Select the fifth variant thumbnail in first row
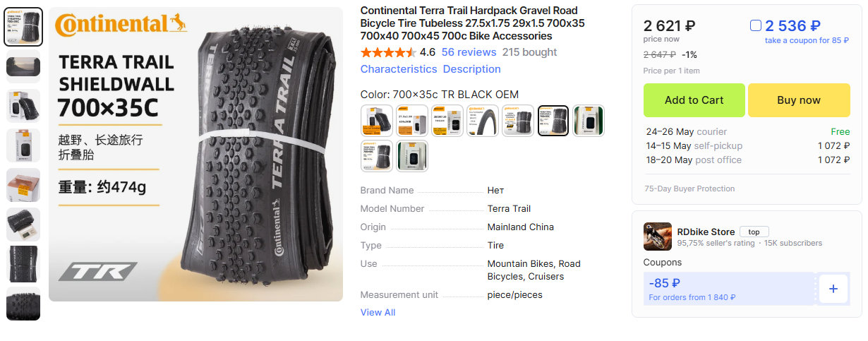 518,121
